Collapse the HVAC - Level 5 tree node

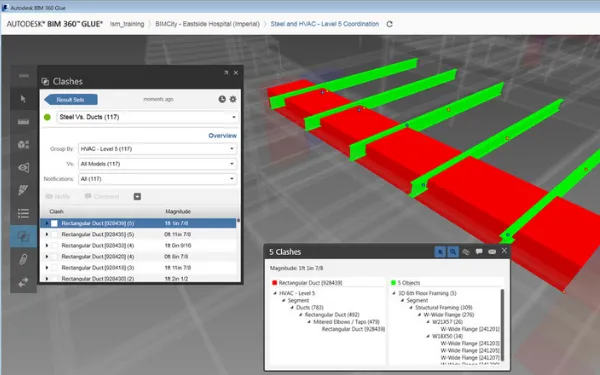275,293
